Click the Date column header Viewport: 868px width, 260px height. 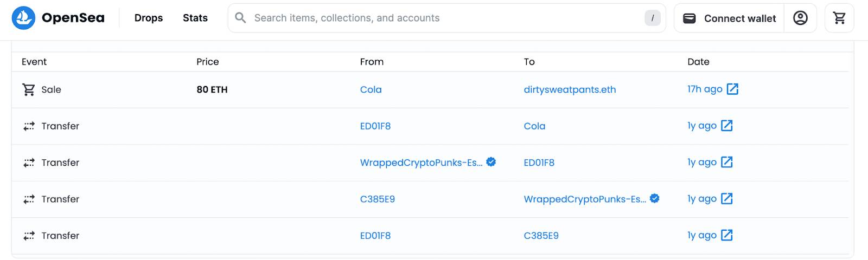click(698, 62)
